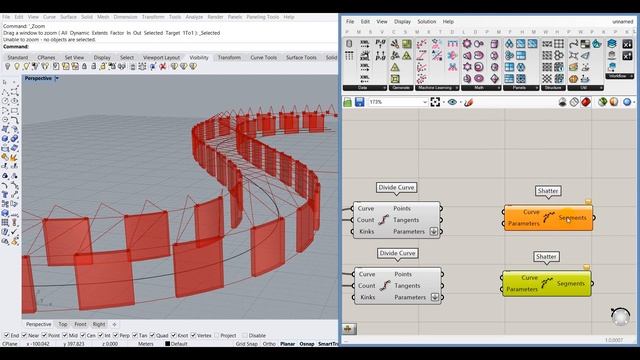Click the first grey light bulb Hide icon

tap(7, 66)
